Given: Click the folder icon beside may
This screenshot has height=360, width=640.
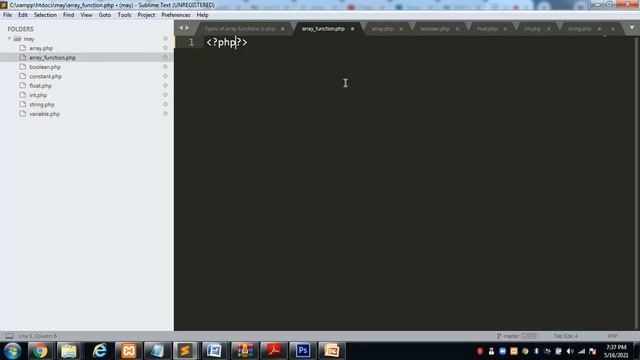Looking at the screenshot, I should coord(17,39).
